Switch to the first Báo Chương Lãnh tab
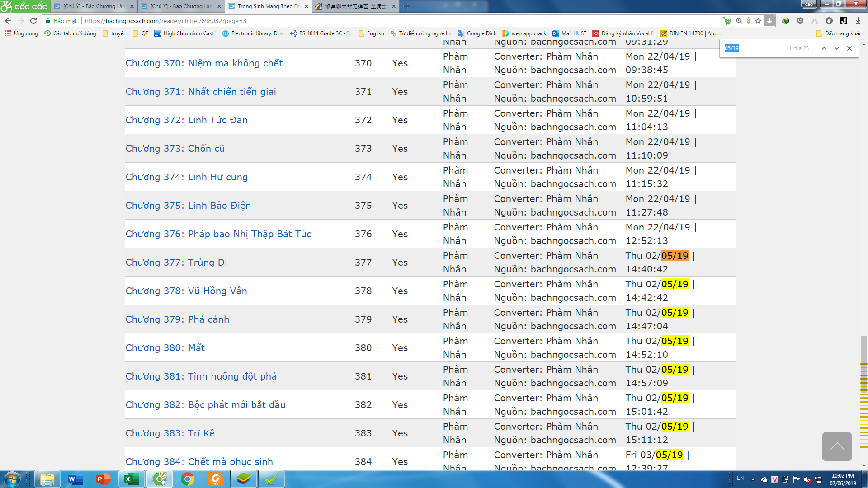The width and height of the screenshot is (868, 488). pos(94,6)
